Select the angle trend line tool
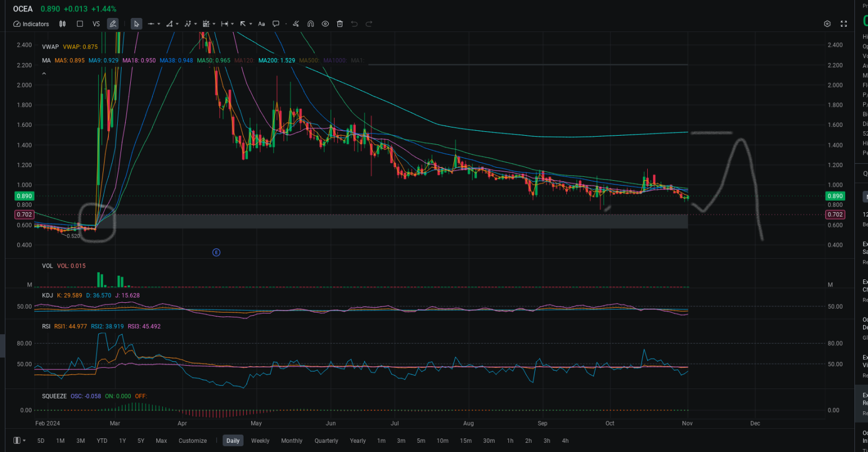Viewport: 868px width, 452px height. click(169, 24)
